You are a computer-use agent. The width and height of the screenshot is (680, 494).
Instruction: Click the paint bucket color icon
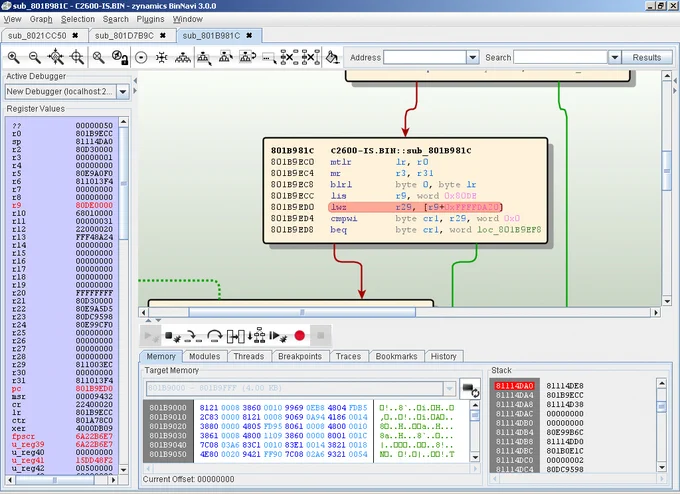(333, 57)
